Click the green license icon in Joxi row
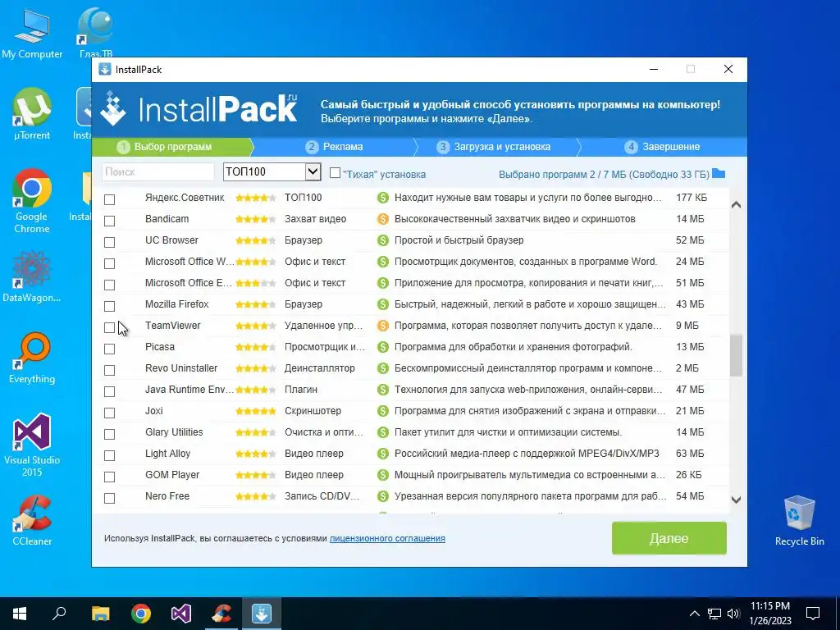Viewport: 840px width, 630px height. pyautogui.click(x=382, y=411)
